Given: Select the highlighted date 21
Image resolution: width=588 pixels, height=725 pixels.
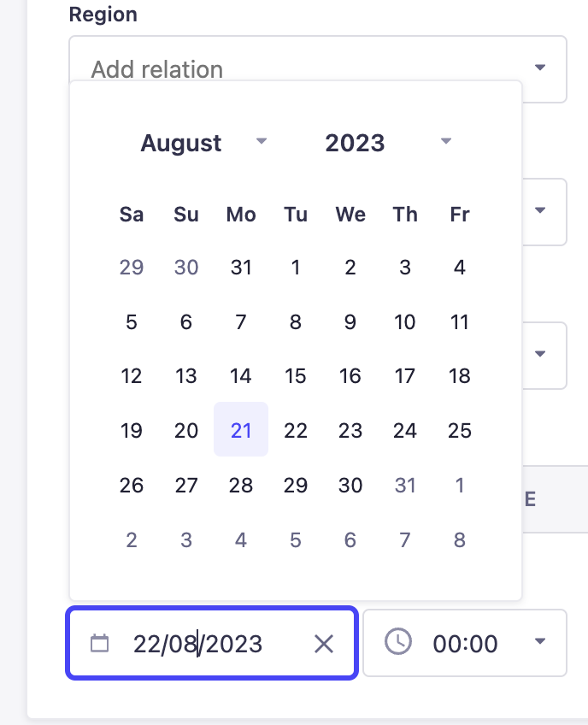Looking at the screenshot, I should [241, 430].
